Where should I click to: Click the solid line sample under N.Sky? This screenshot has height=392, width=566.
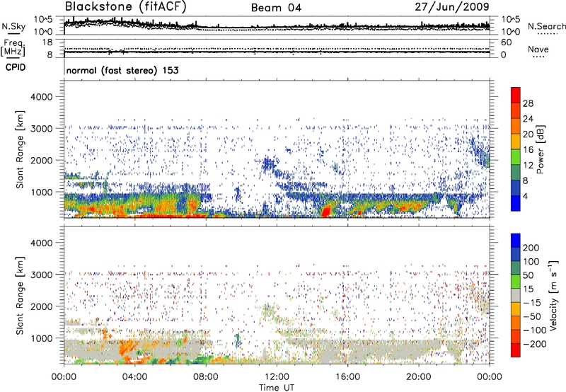click(13, 33)
